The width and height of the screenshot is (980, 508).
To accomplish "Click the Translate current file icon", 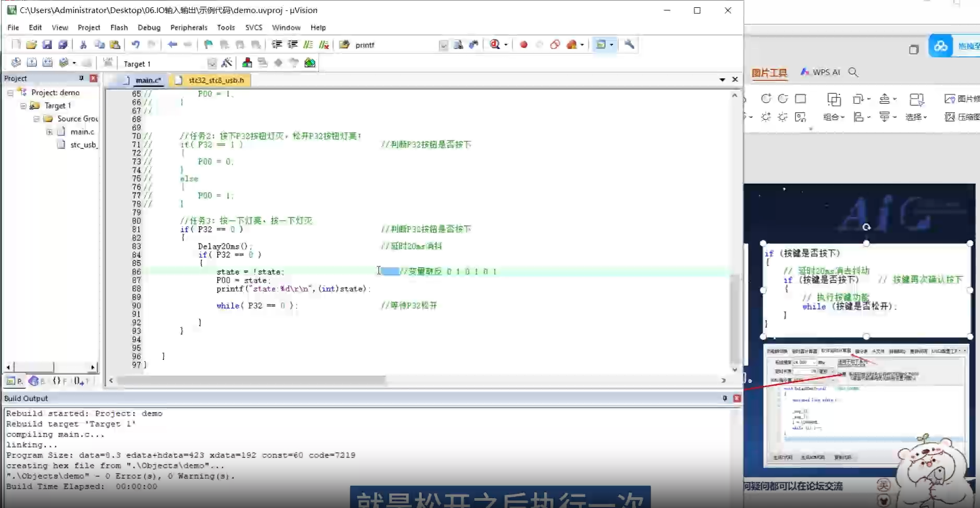I will 16,63.
